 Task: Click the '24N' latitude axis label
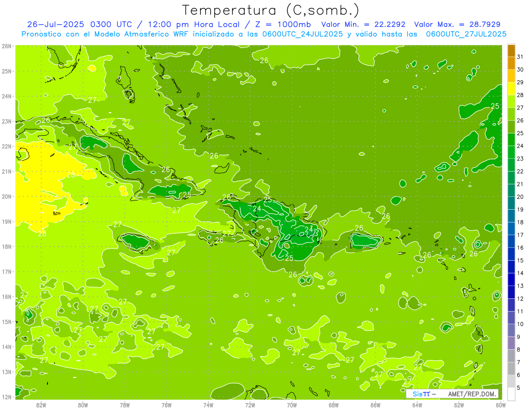[7, 96]
